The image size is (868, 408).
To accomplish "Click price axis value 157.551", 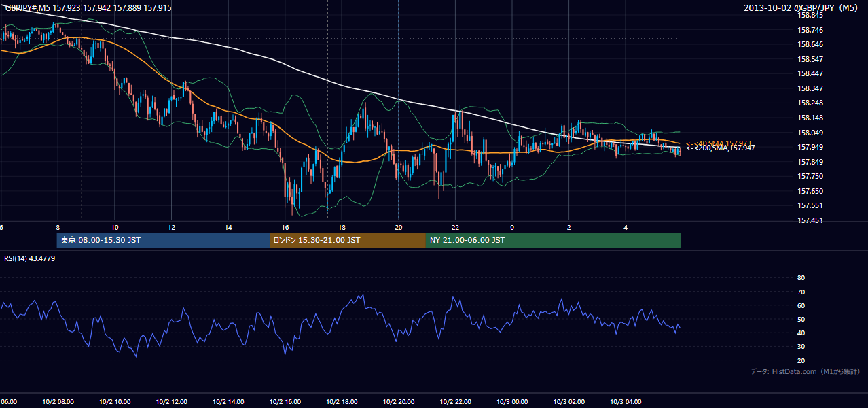I will tap(810, 205).
